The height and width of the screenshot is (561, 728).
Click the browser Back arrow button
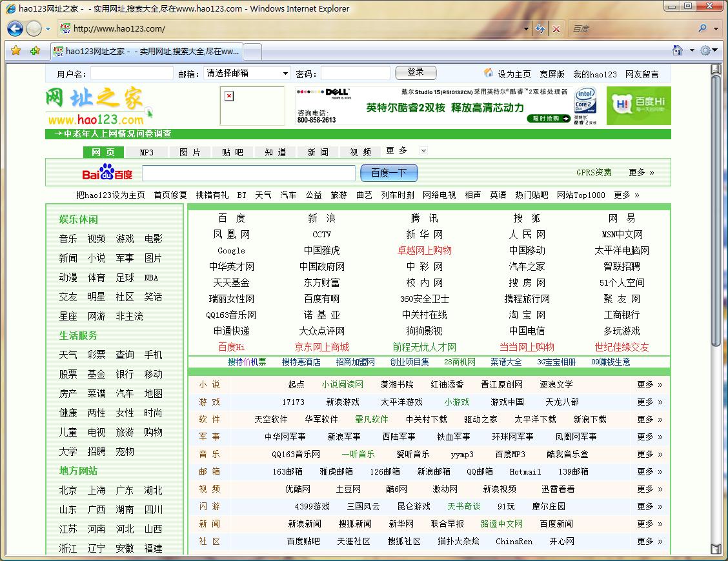[15, 28]
